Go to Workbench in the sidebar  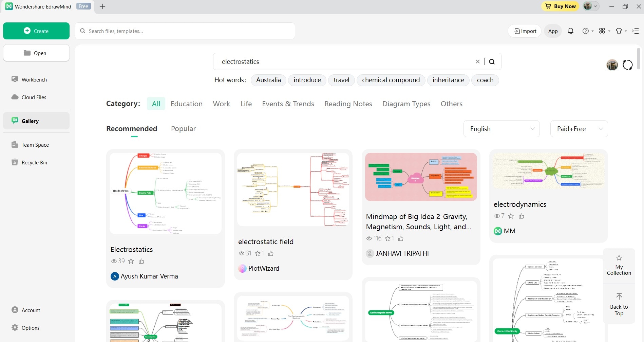(x=34, y=79)
